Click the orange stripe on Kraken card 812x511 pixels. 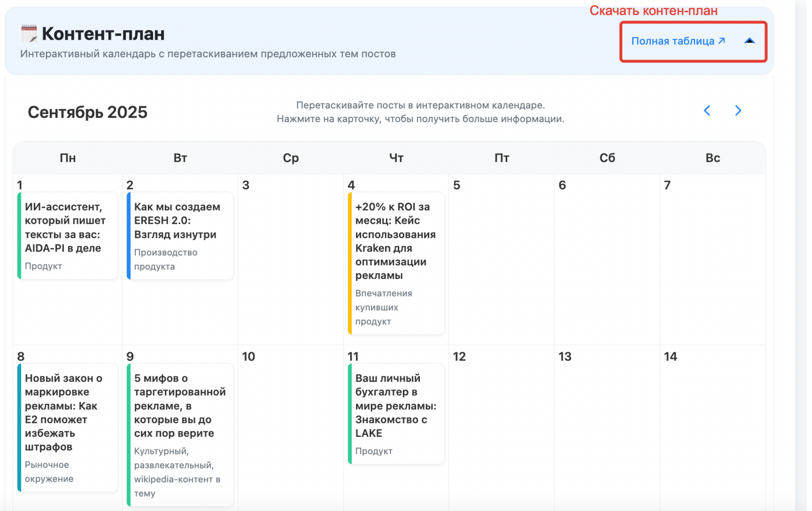pyautogui.click(x=350, y=263)
